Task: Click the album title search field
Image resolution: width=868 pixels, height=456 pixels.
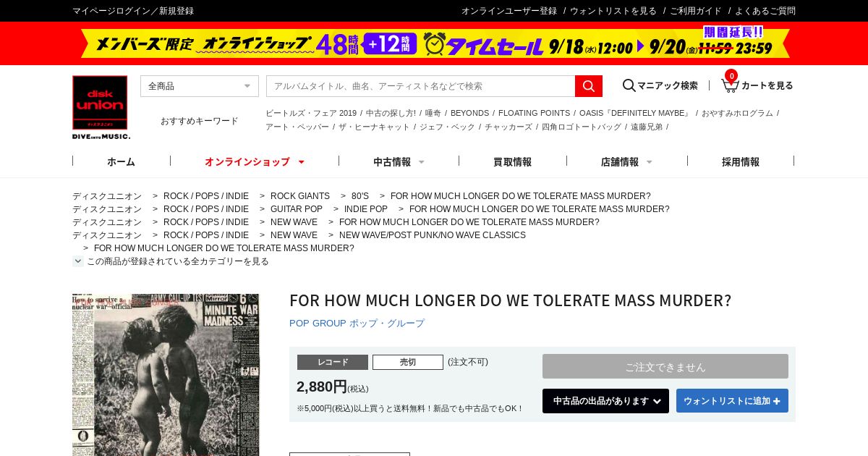Action: pyautogui.click(x=420, y=86)
